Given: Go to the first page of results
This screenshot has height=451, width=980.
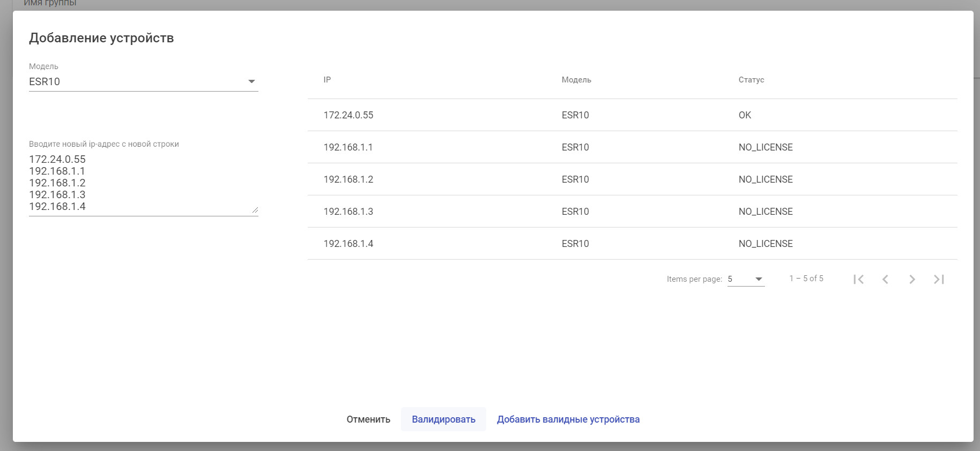Looking at the screenshot, I should coord(858,279).
